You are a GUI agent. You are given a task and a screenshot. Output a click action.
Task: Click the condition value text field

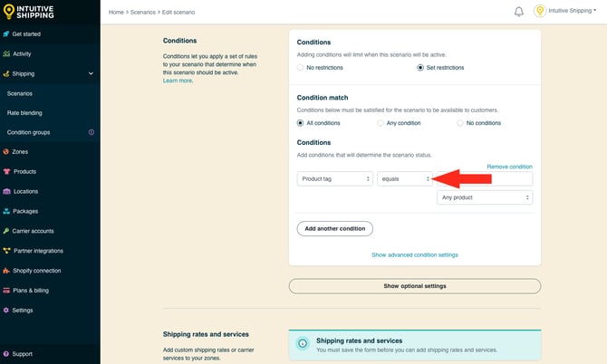489,179
